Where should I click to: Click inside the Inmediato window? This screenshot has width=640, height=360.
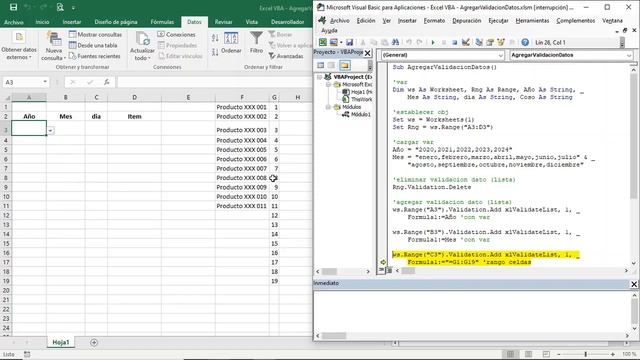pos(472,310)
